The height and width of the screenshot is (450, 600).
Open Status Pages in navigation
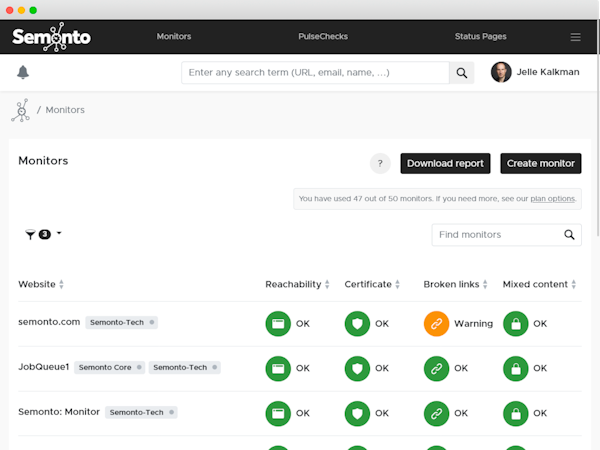click(x=480, y=37)
